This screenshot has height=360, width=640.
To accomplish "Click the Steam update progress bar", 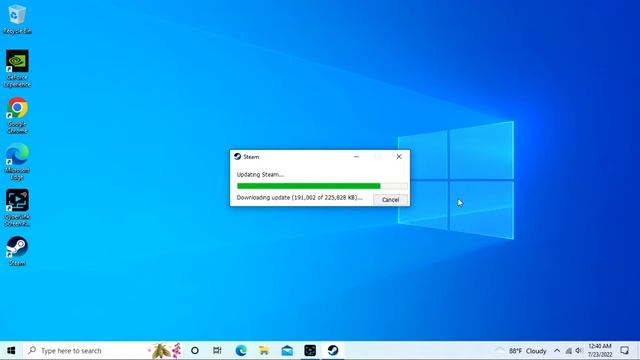I will [x=322, y=186].
